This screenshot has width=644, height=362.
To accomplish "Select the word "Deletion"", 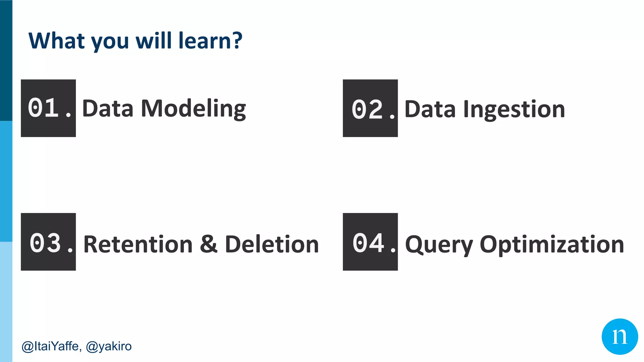I will pos(272,244).
